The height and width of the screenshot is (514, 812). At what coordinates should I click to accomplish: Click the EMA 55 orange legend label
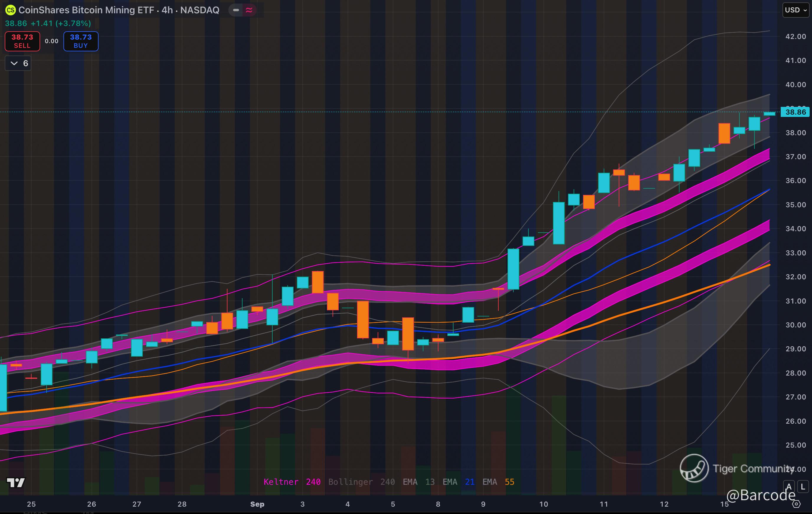498,482
